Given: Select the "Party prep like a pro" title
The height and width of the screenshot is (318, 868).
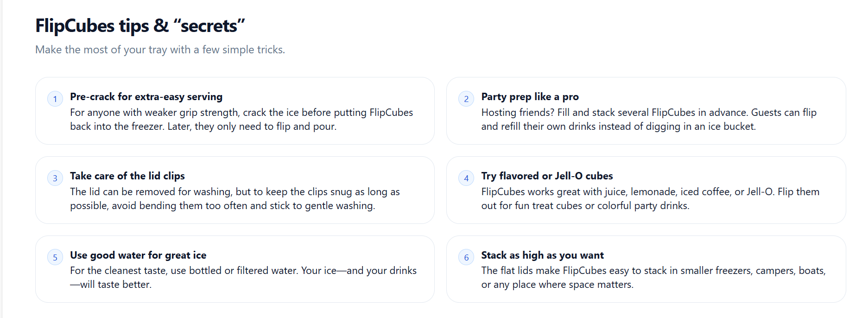Looking at the screenshot, I should (530, 97).
